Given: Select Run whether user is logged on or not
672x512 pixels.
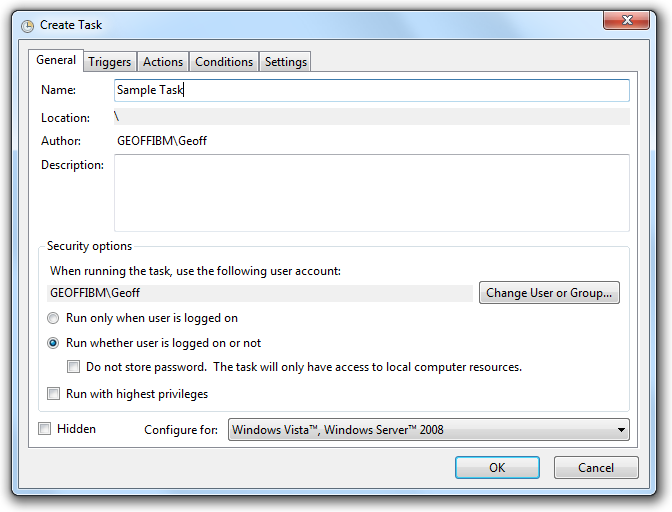Looking at the screenshot, I should click(x=53, y=343).
